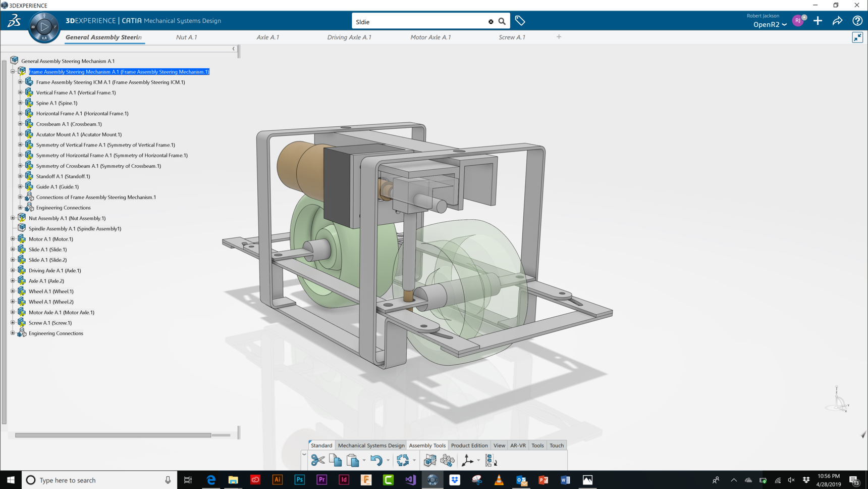The height and width of the screenshot is (489, 868).
Task: Open the Touch toolbar tab
Action: (557, 446)
